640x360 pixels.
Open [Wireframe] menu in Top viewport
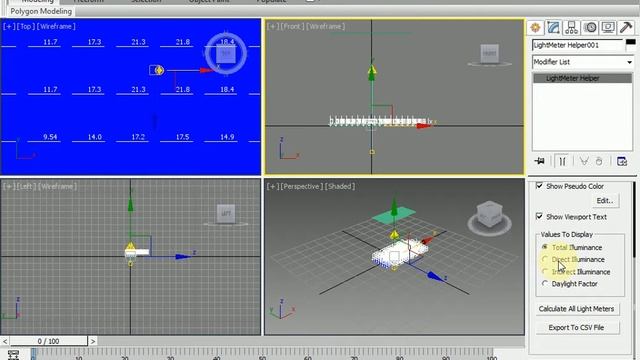click(x=56, y=27)
